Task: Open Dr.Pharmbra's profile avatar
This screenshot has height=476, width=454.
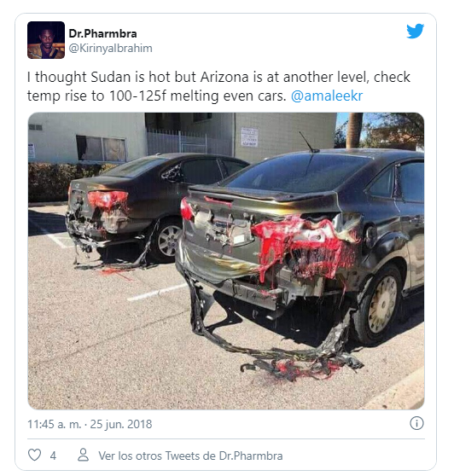Action: [46, 40]
